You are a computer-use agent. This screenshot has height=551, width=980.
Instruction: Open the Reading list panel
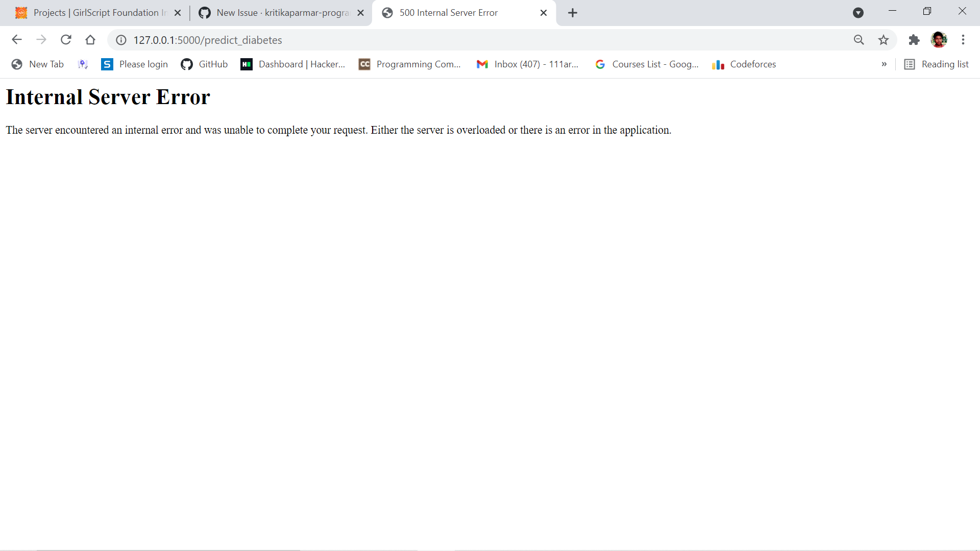click(937, 64)
